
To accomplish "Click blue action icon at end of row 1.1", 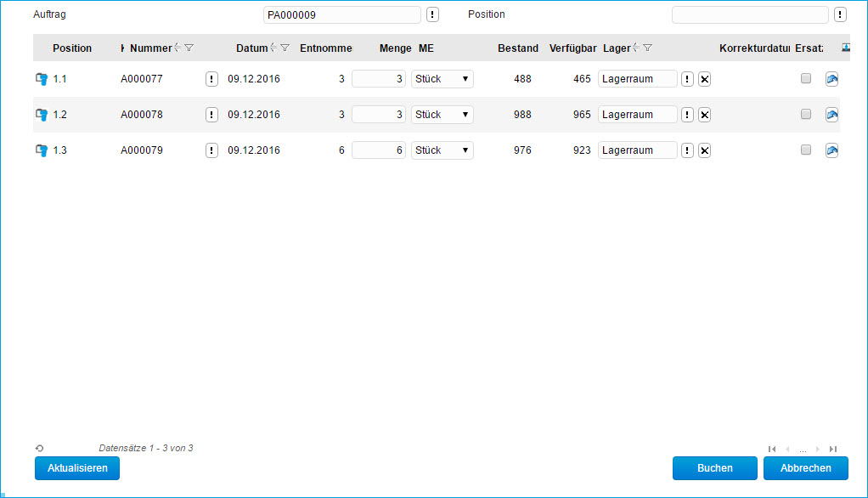I will pyautogui.click(x=831, y=79).
